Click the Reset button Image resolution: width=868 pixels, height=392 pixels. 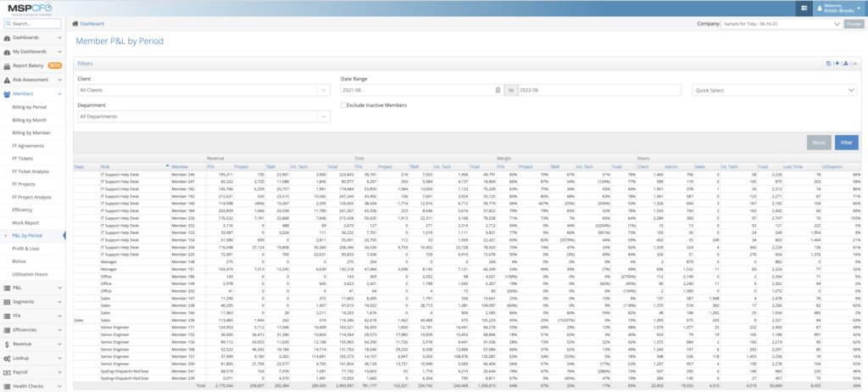tap(819, 143)
